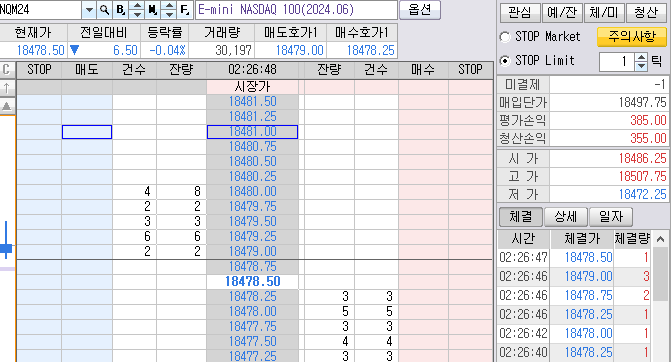Screen dimensions: 671x362
Task: Click the 청산손익 value 355.00
Action: coord(609,139)
